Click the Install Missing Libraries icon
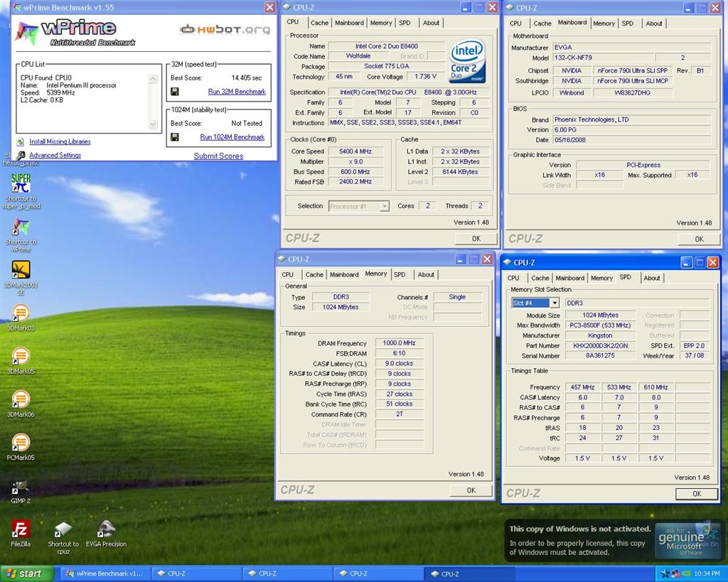Image resolution: width=728 pixels, height=582 pixels. [20, 141]
